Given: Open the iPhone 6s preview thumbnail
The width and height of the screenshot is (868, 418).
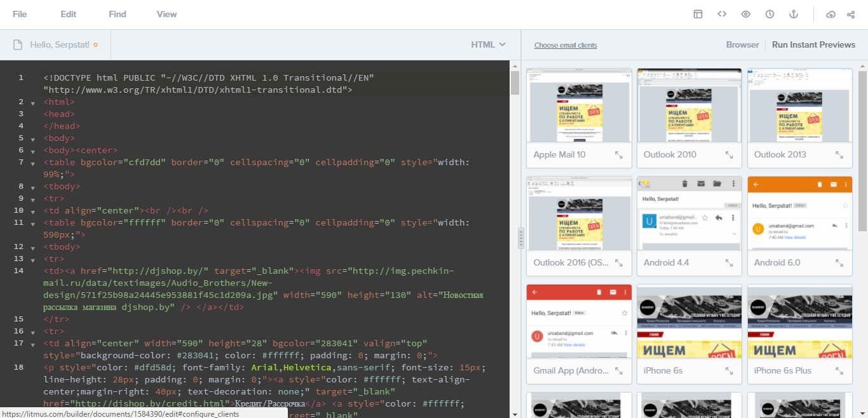Looking at the screenshot, I should pyautogui.click(x=689, y=321).
